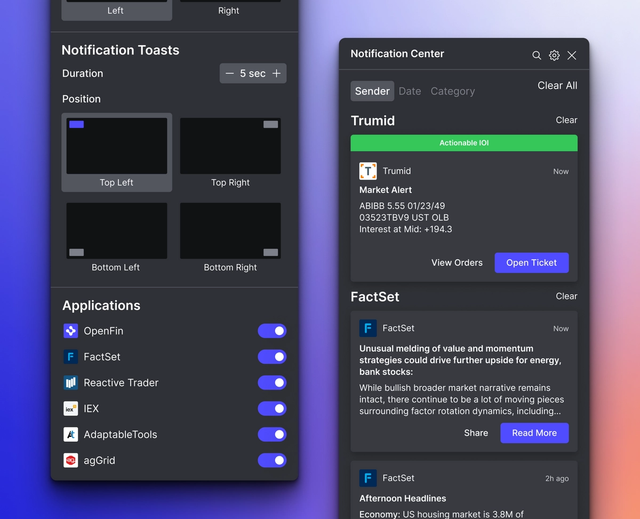Click the 5 sec duration value
The image size is (640, 519).
[x=253, y=73]
